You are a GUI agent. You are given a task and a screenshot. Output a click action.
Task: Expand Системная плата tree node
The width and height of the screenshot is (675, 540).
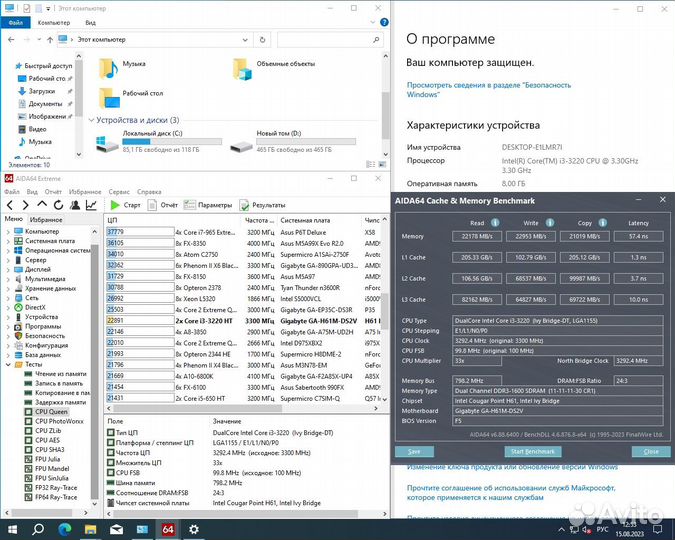click(8, 241)
